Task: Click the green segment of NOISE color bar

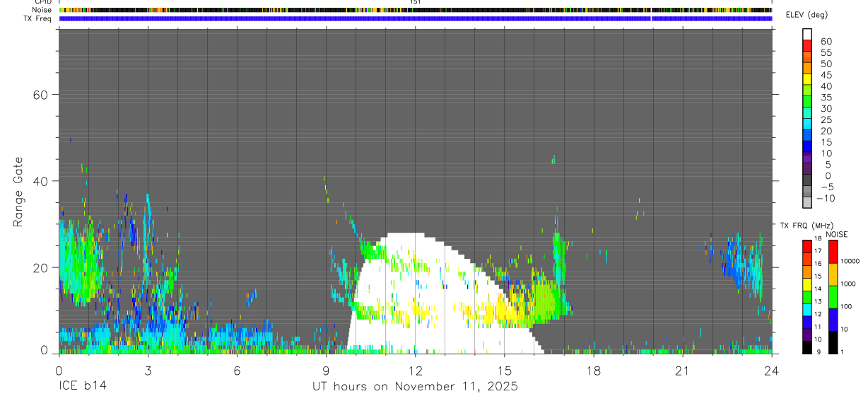Action: [x=833, y=296]
